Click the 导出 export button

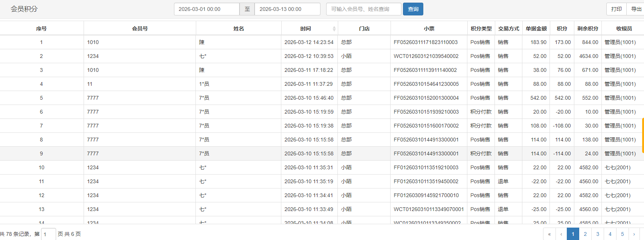[x=636, y=9]
